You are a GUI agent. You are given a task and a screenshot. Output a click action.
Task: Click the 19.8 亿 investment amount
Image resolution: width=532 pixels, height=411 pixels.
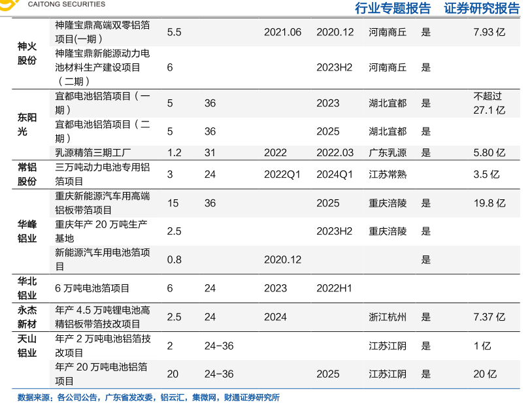click(x=489, y=203)
